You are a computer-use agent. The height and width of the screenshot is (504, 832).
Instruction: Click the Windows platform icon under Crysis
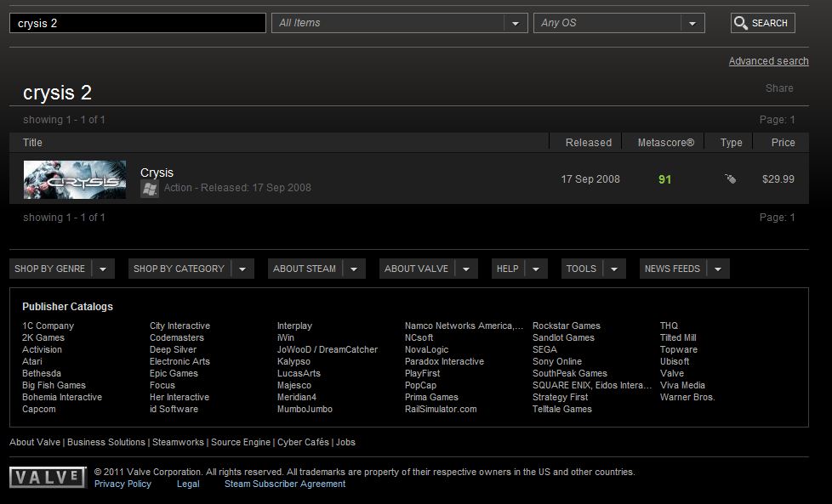(150, 189)
